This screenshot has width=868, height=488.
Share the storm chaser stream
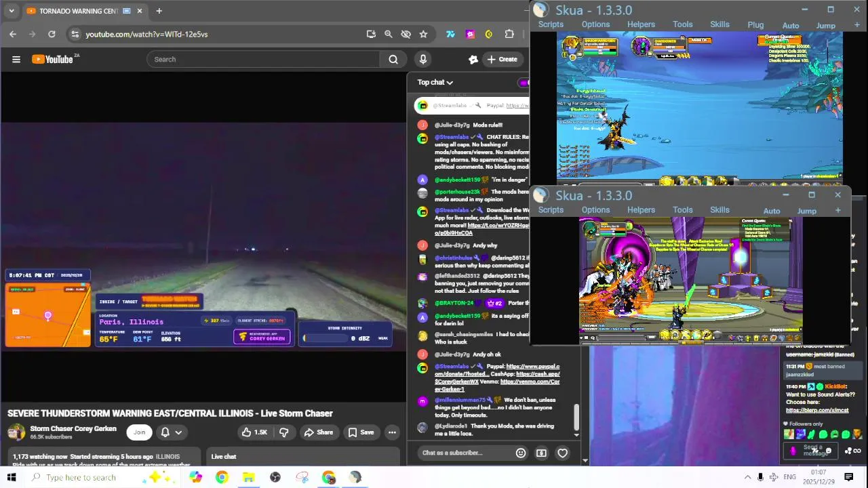[319, 432]
